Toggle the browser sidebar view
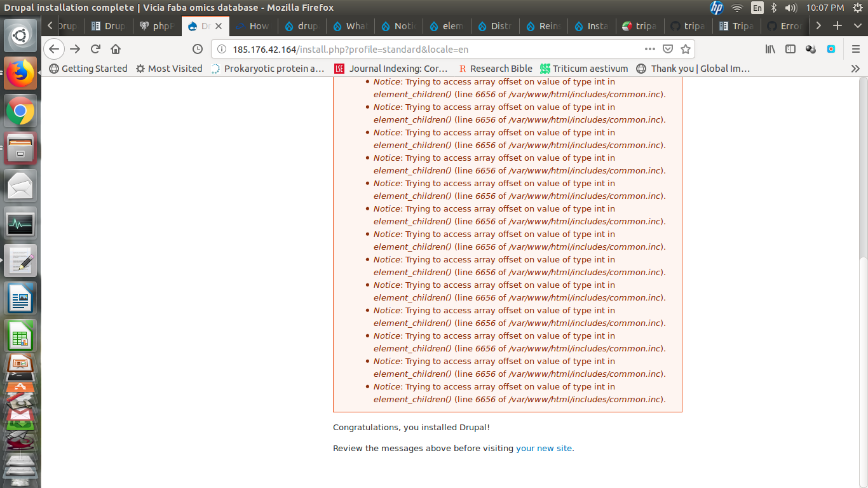Viewport: 868px width, 488px height. pyautogui.click(x=790, y=49)
